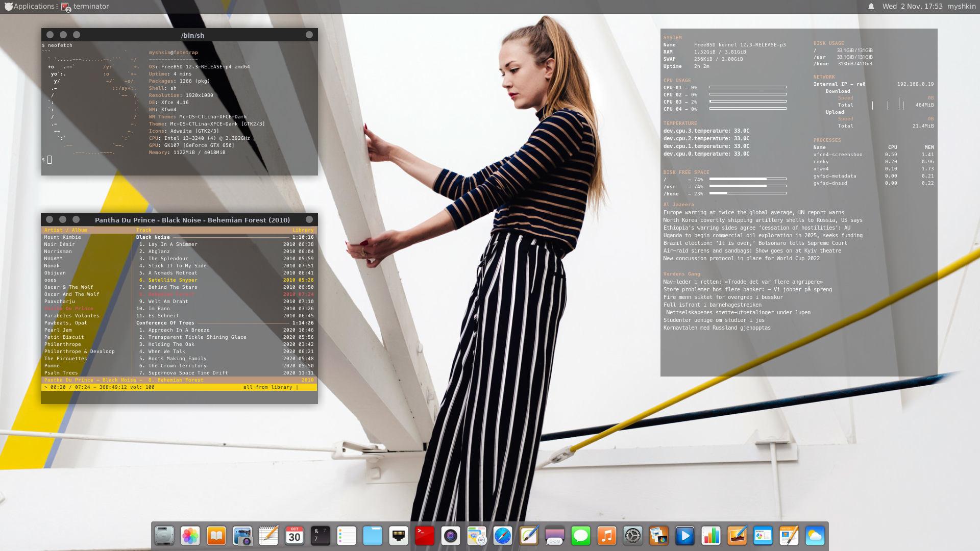Open the Reminders list icon in dock

tap(347, 536)
